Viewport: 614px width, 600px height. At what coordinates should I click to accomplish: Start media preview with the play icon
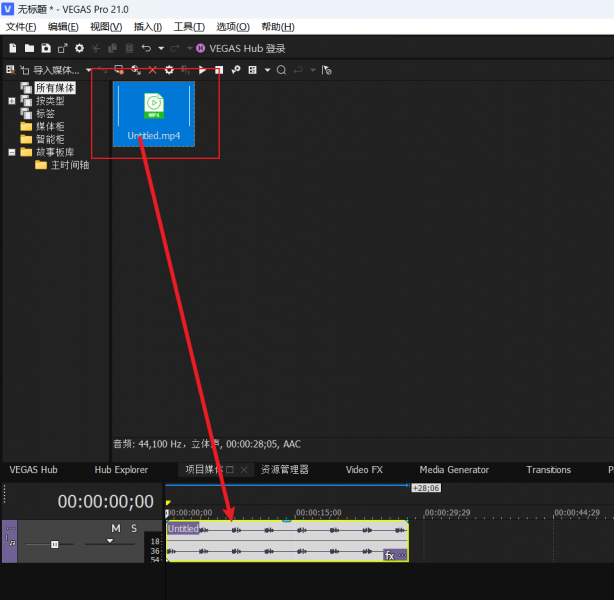coord(203,70)
